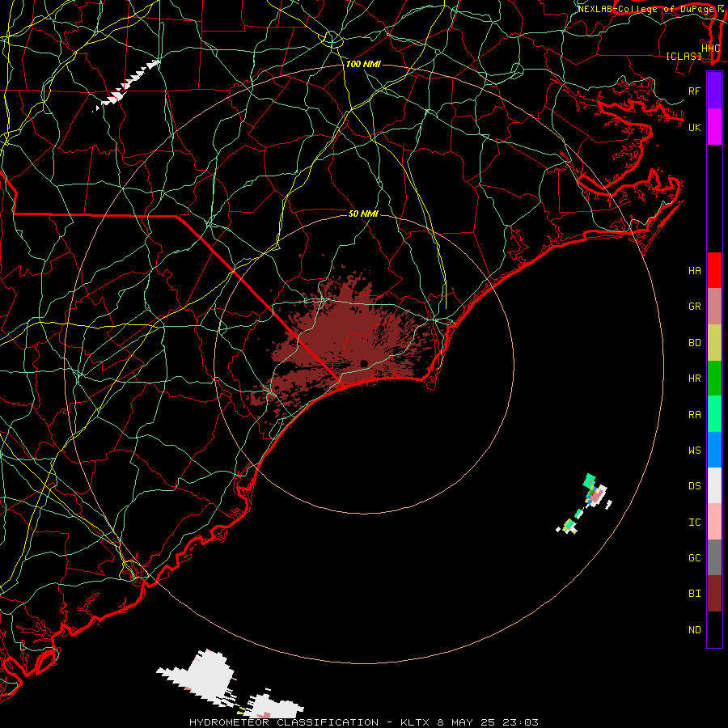The width and height of the screenshot is (728, 728).
Task: Click the KLTX radar site identifier
Action: tap(415, 722)
